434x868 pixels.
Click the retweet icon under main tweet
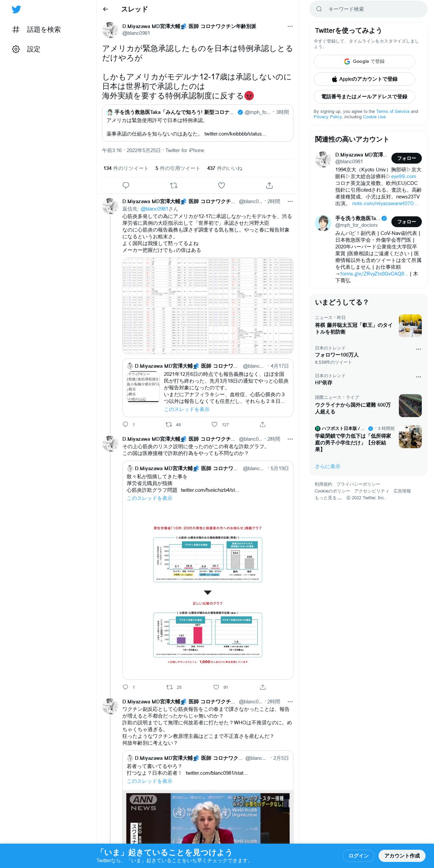coord(174,185)
